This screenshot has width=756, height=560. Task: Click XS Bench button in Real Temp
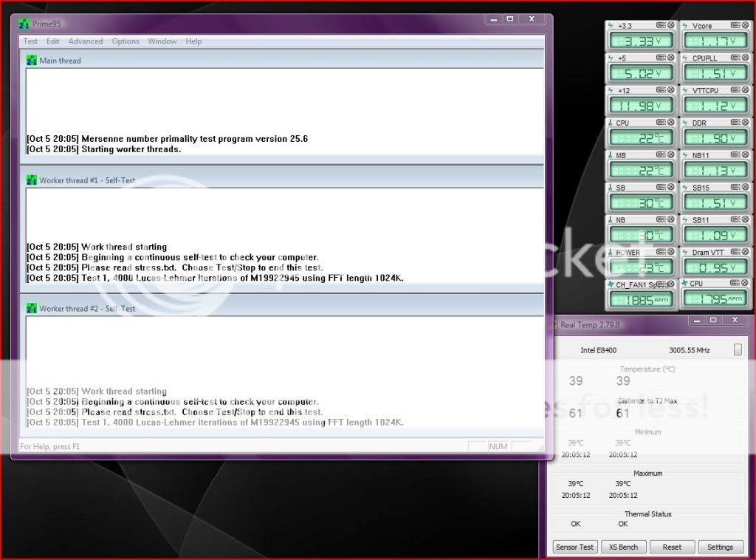coord(623,547)
